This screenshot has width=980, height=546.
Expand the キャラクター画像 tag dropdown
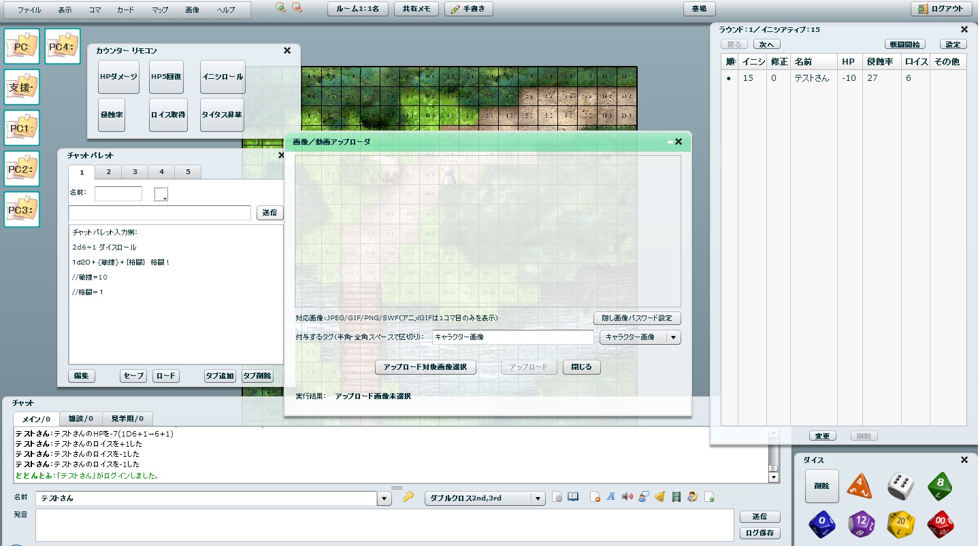coord(673,337)
